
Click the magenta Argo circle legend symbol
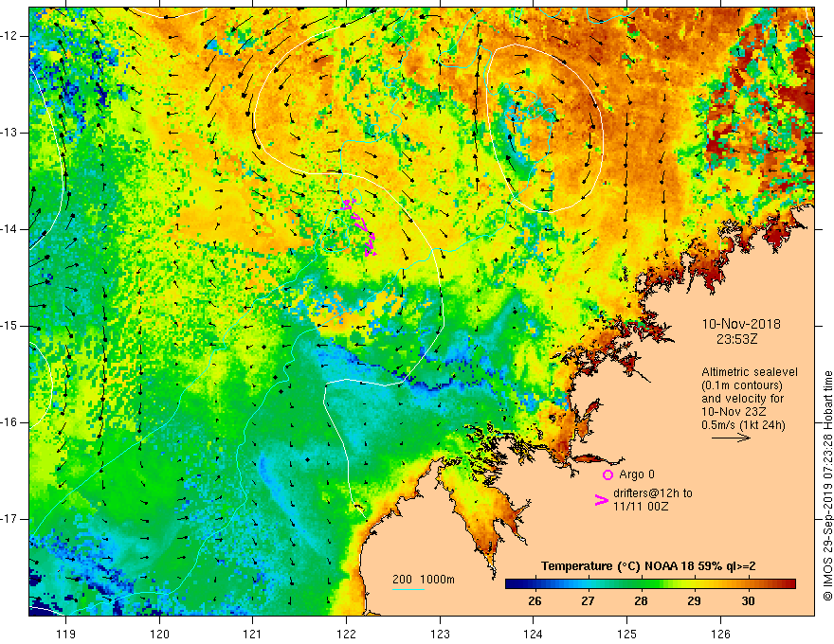click(607, 474)
